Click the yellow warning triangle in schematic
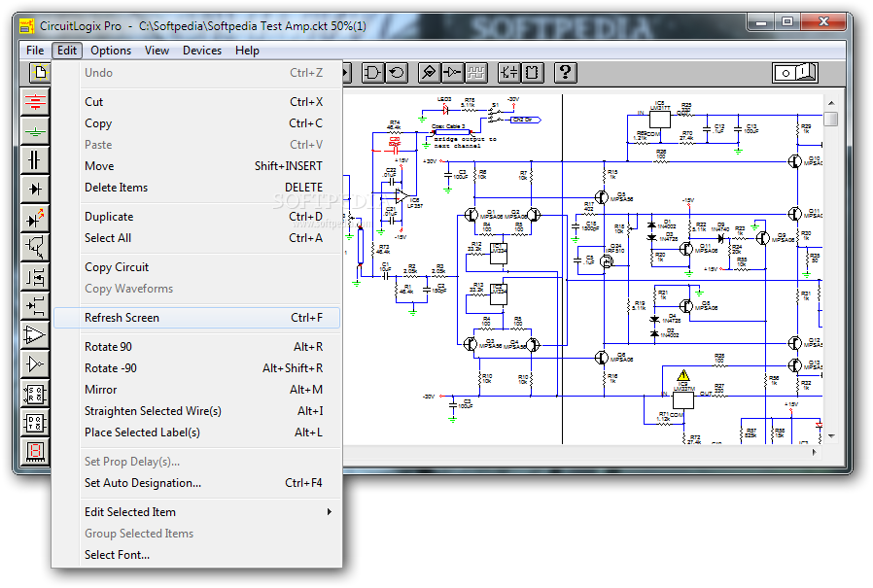Screen dimensions: 873x588 pyautogui.click(x=683, y=375)
